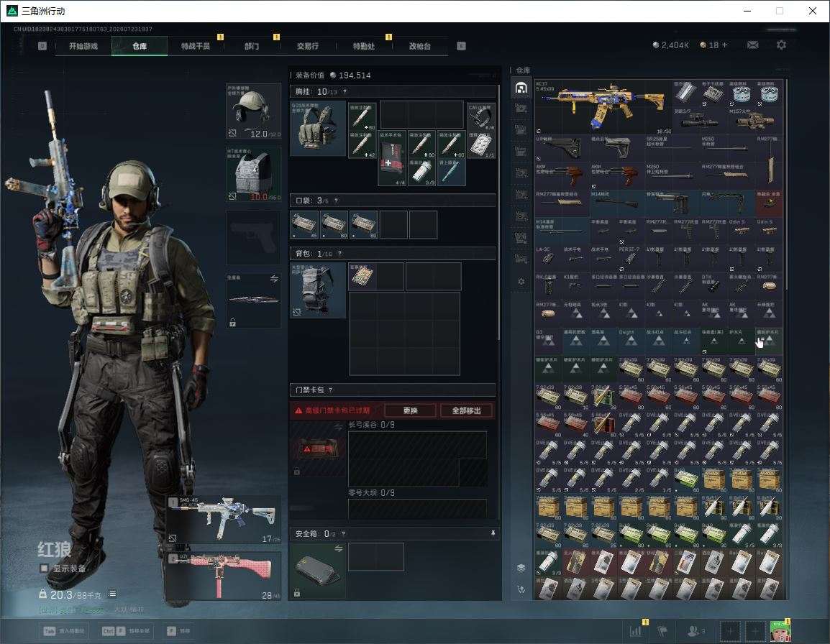Expand weight details list icon beside 20.3
This screenshot has height=644, width=830.
pos(112,594)
